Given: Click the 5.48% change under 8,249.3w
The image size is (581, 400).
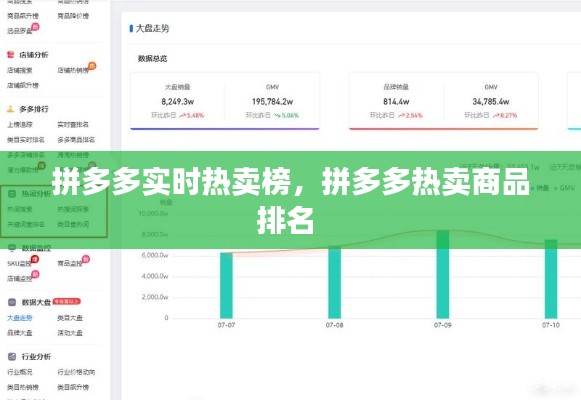Looking at the screenshot, I should pyautogui.click(x=192, y=116).
